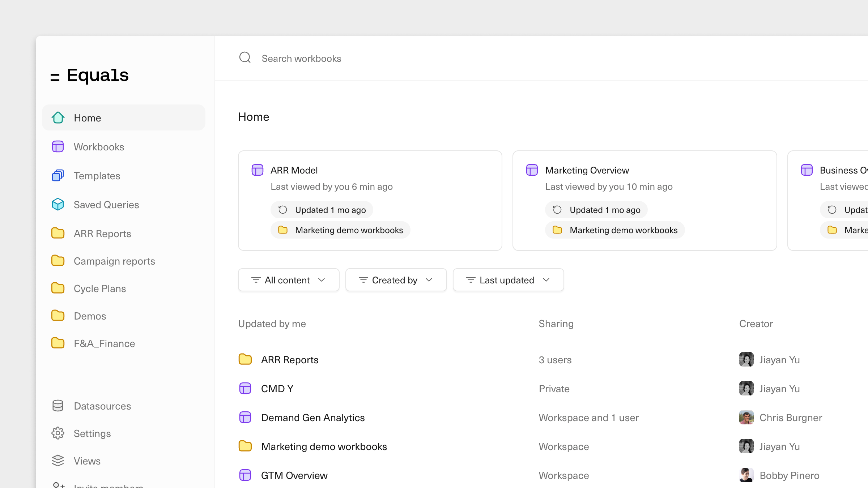Click Marketing demo workbooks tag on Marketing Overview card
Screen dimensions: 868x488
(615, 230)
